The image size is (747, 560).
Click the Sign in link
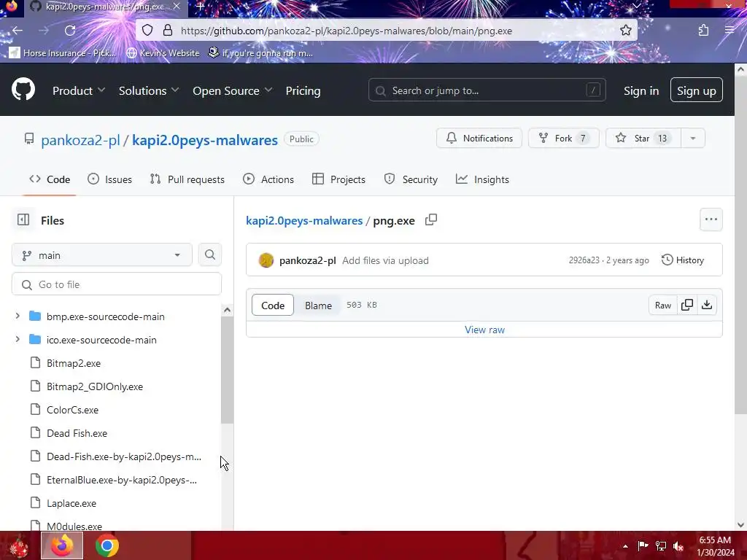(x=641, y=90)
